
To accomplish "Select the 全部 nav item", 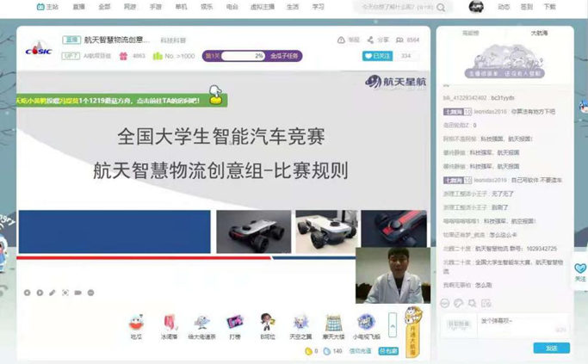I will (104, 7).
